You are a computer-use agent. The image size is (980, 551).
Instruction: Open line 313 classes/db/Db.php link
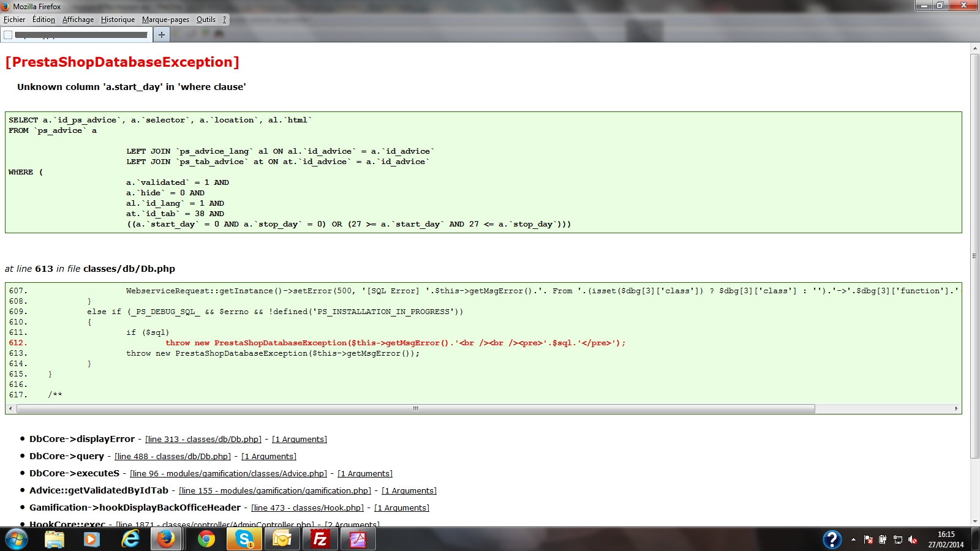(203, 440)
